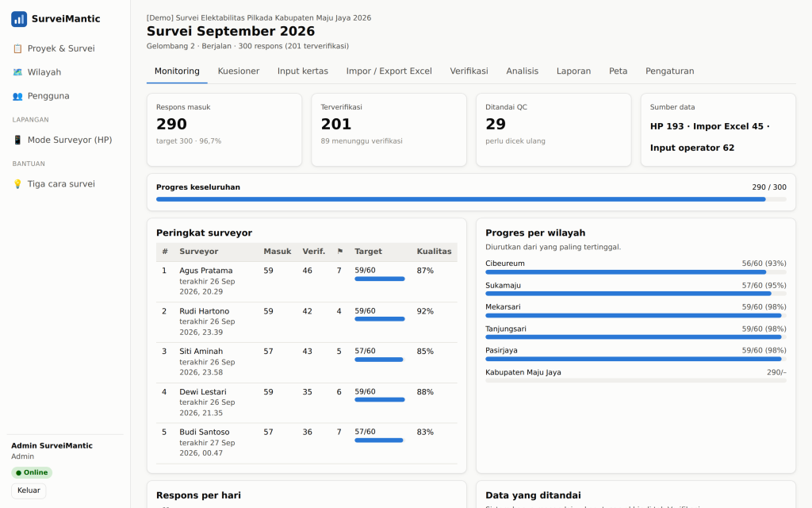Click the Sumber data card
The image size is (812, 508).
(718, 130)
